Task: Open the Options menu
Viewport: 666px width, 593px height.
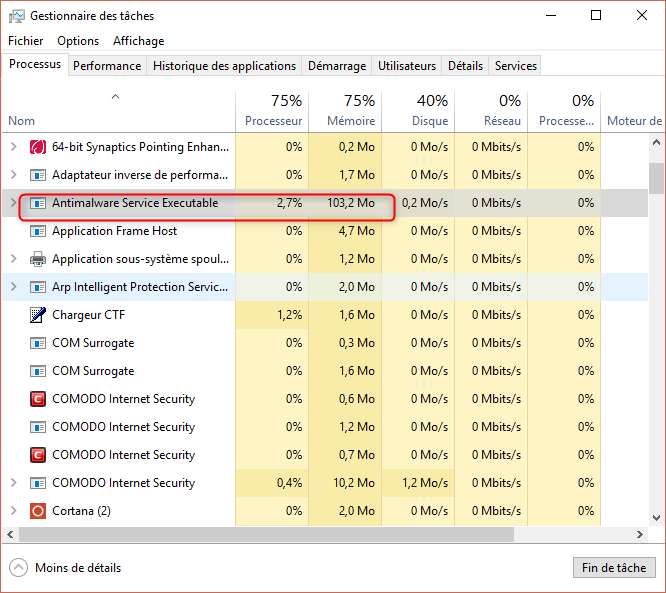Action: pyautogui.click(x=78, y=41)
